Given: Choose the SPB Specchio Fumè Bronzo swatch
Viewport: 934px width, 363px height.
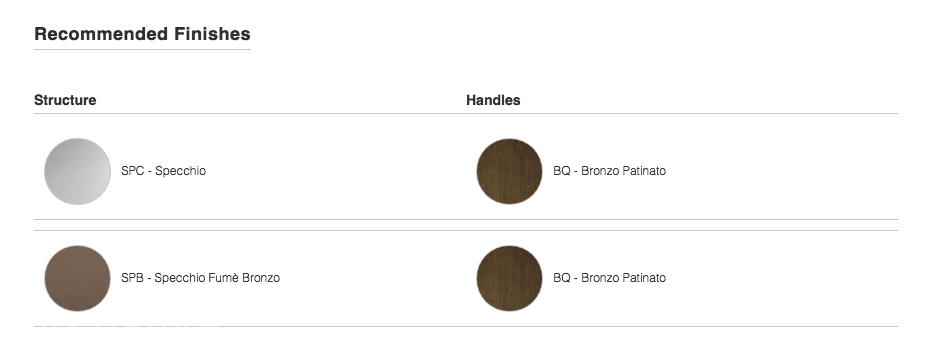Looking at the screenshot, I should pyautogui.click(x=77, y=278).
